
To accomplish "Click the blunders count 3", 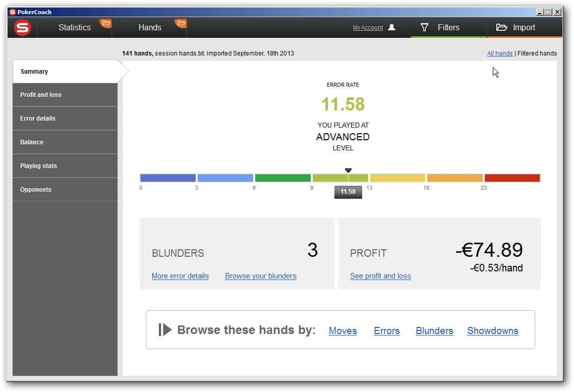I will pyautogui.click(x=312, y=250).
